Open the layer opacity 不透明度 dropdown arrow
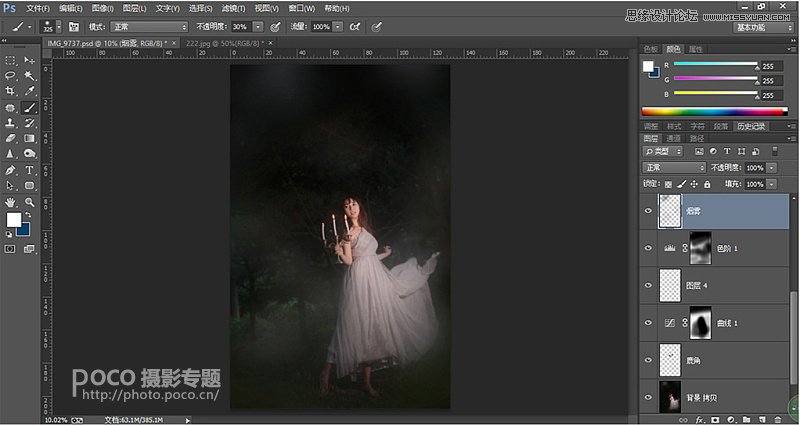The width and height of the screenshot is (800, 425). [771, 168]
